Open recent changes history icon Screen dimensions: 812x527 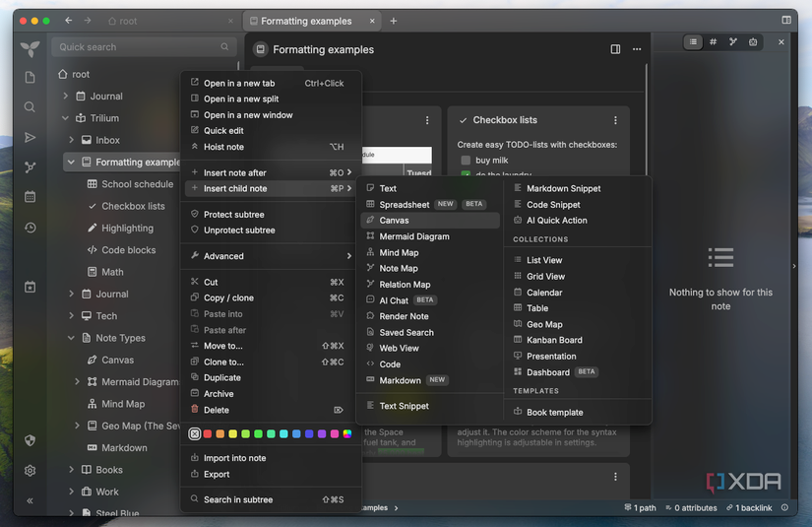click(31, 228)
